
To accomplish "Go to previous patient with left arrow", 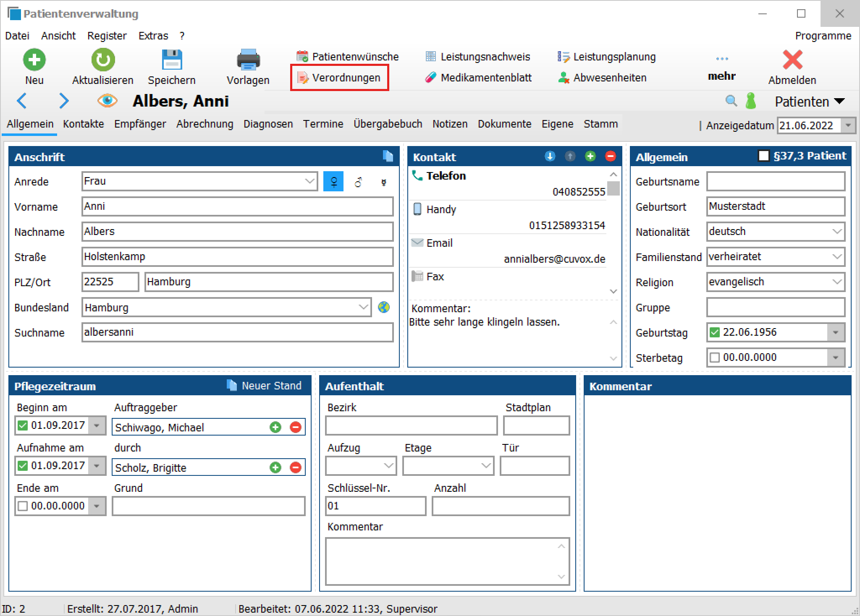I will (22, 101).
